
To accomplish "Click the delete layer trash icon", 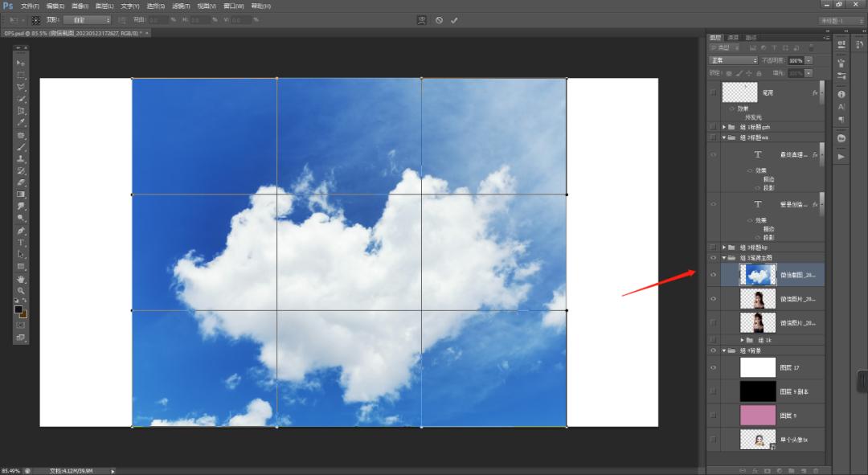I will tap(816, 470).
